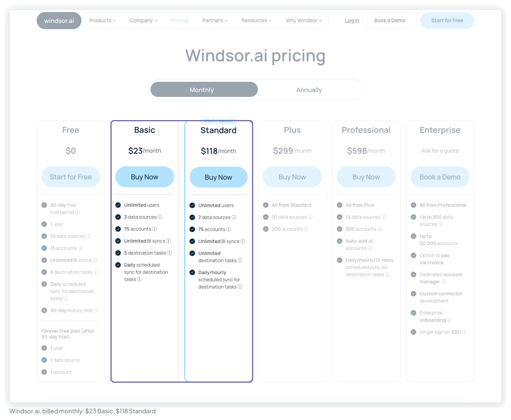Click Buy Now on Plus plan
The image size is (511, 420).
pos(292,177)
